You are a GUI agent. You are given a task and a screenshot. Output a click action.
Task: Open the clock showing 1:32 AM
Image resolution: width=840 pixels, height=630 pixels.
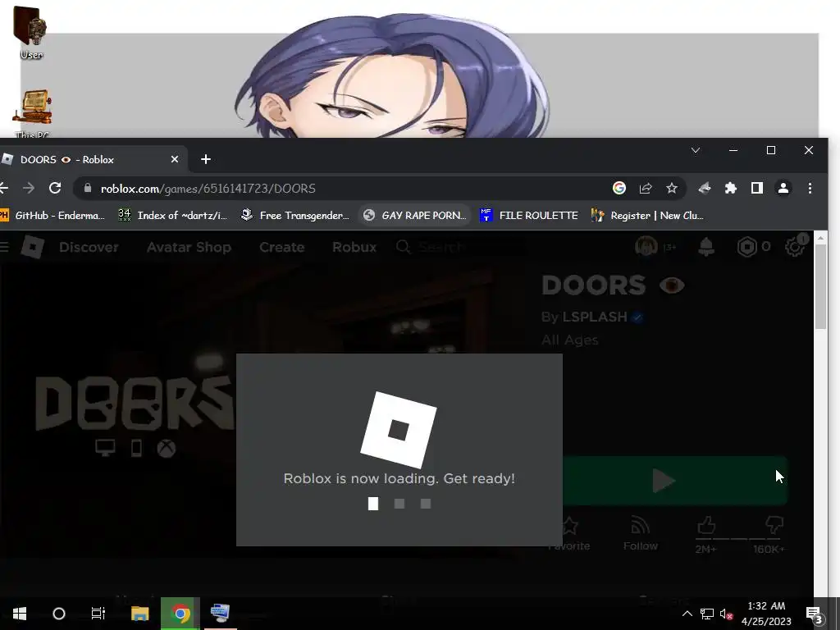(x=767, y=614)
